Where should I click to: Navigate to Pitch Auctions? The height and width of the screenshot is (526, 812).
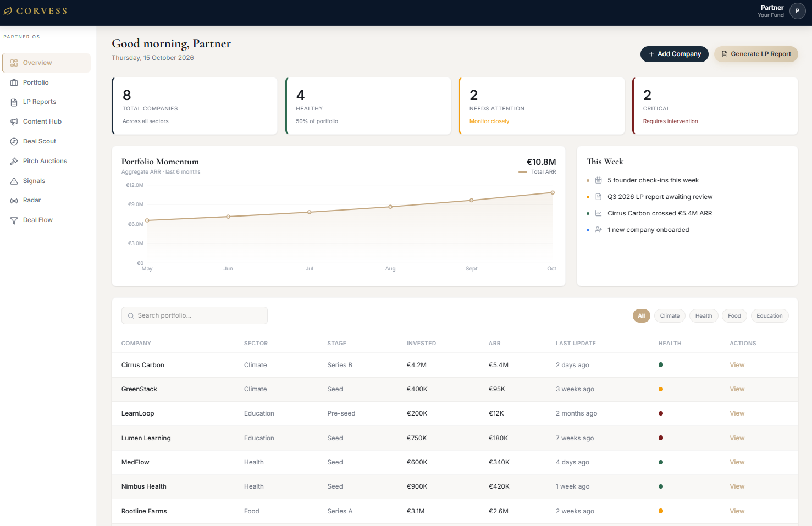click(x=46, y=162)
